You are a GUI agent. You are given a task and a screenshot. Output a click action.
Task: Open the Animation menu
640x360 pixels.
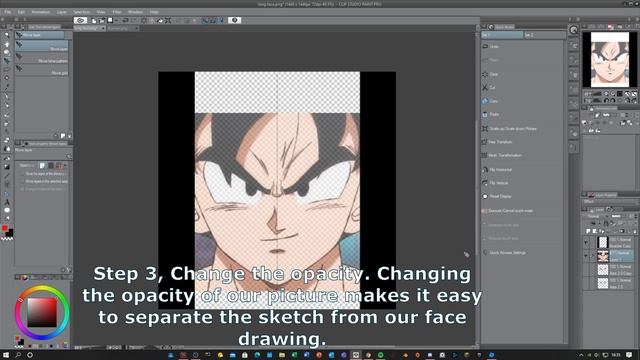(41, 12)
